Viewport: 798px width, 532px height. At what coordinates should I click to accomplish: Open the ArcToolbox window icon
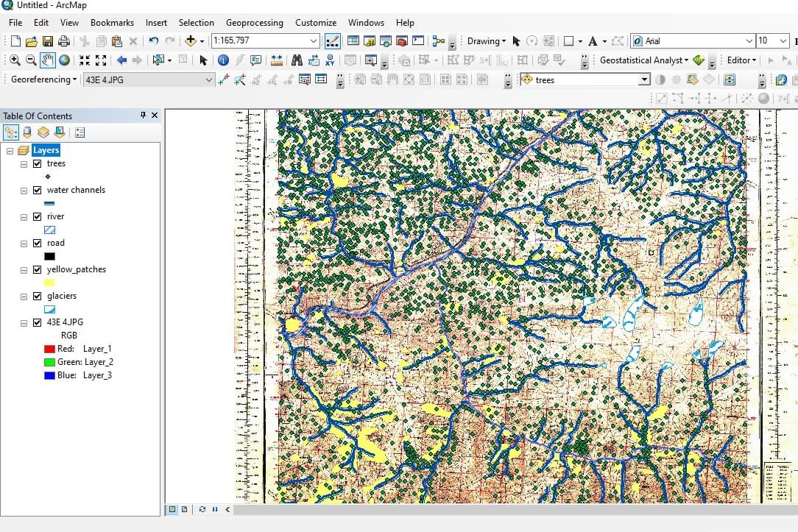tap(402, 41)
